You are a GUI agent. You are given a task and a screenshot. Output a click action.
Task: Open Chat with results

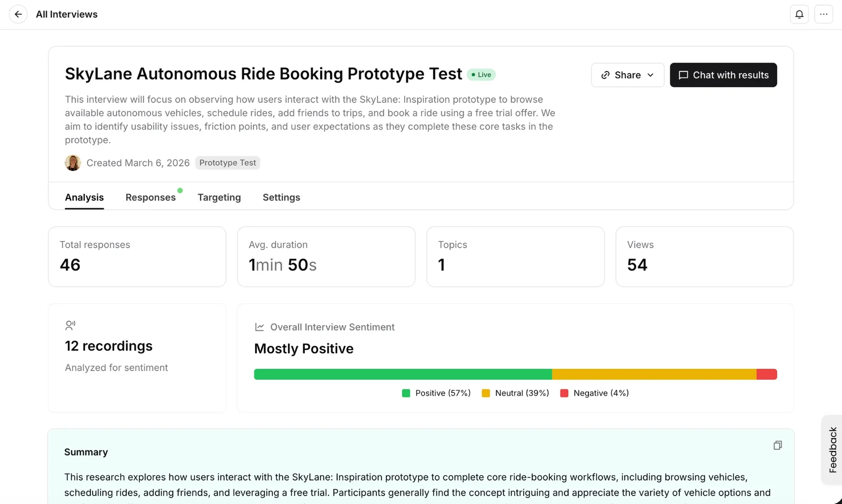coord(723,75)
